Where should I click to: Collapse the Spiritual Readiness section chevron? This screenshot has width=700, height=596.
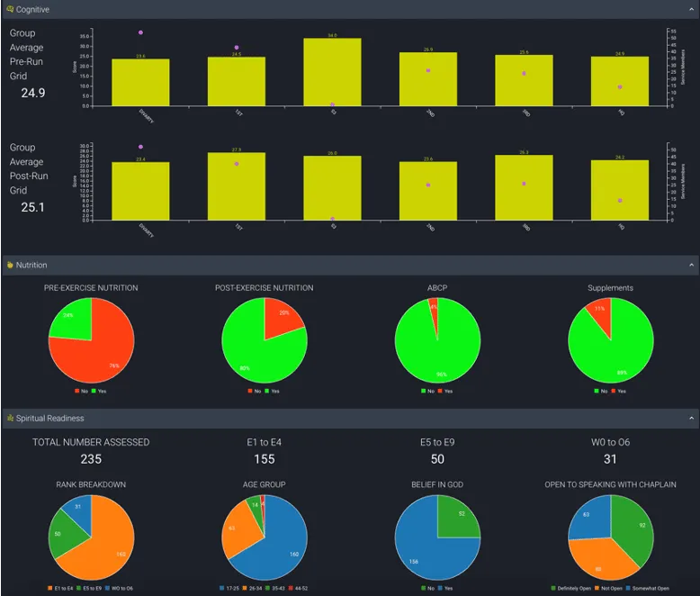pos(691,418)
